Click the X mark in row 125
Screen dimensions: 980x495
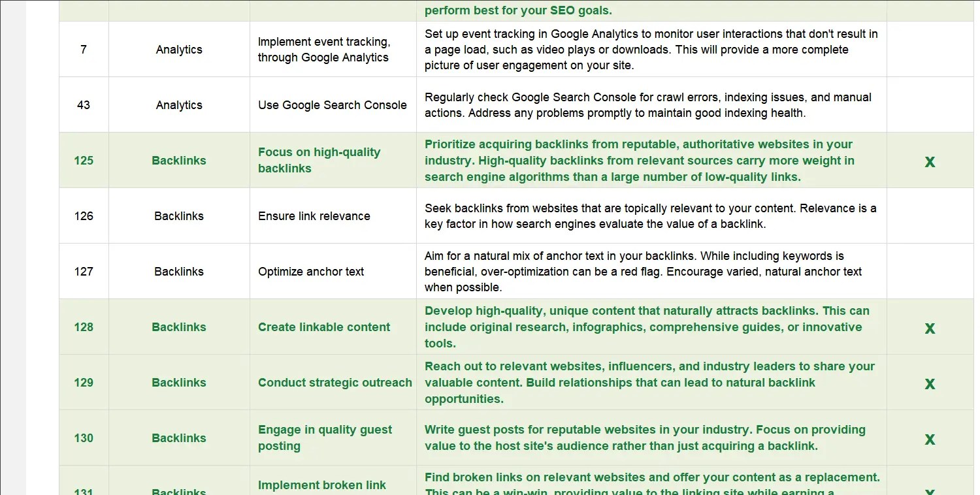(930, 162)
